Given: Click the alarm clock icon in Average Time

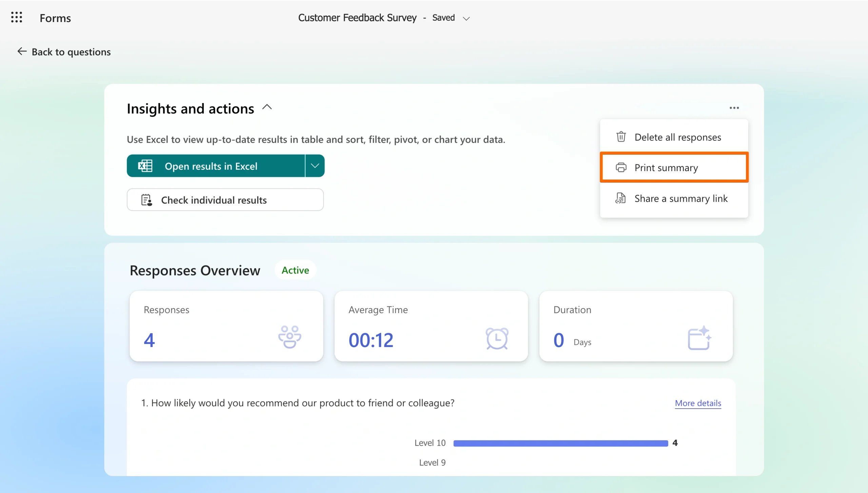Looking at the screenshot, I should click(x=497, y=338).
